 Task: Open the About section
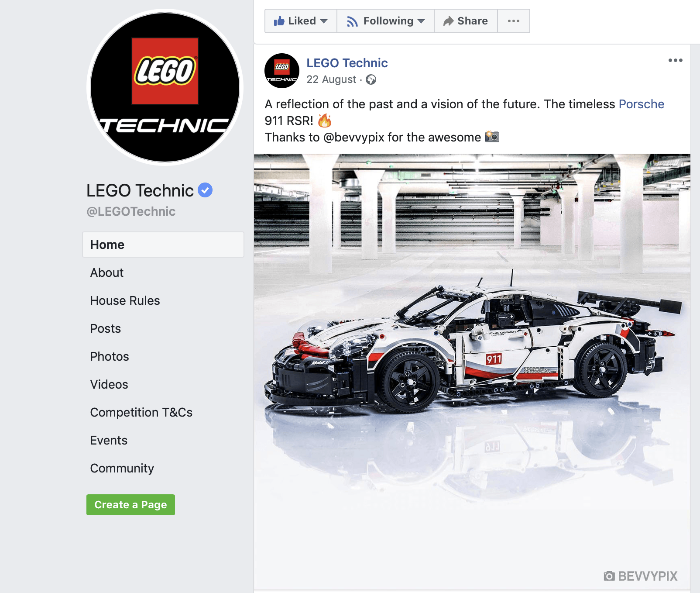[107, 272]
